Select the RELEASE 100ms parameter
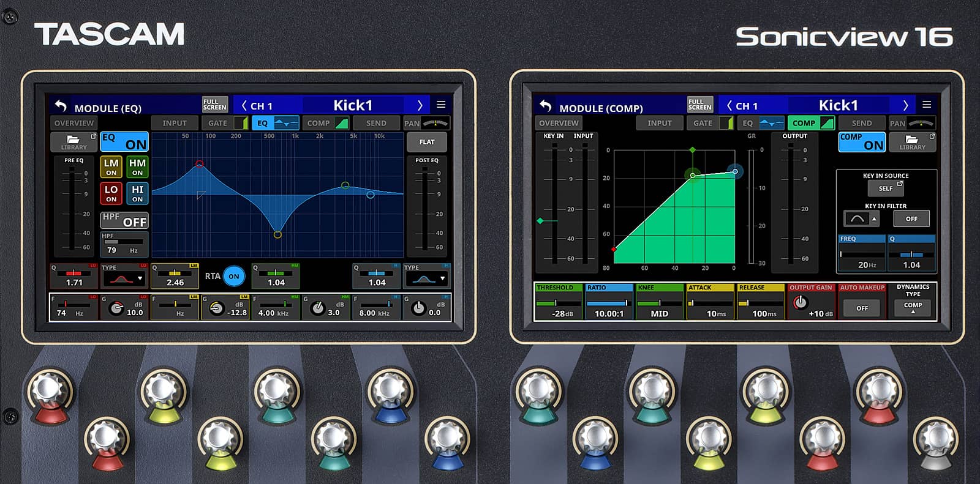 tap(760, 302)
